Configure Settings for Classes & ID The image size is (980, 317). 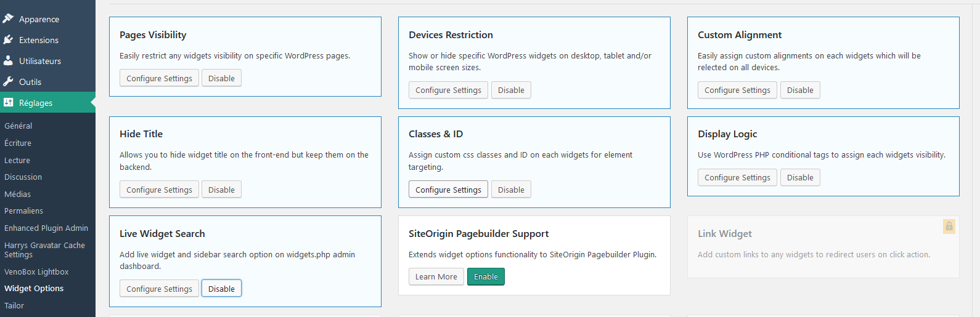[x=448, y=190]
